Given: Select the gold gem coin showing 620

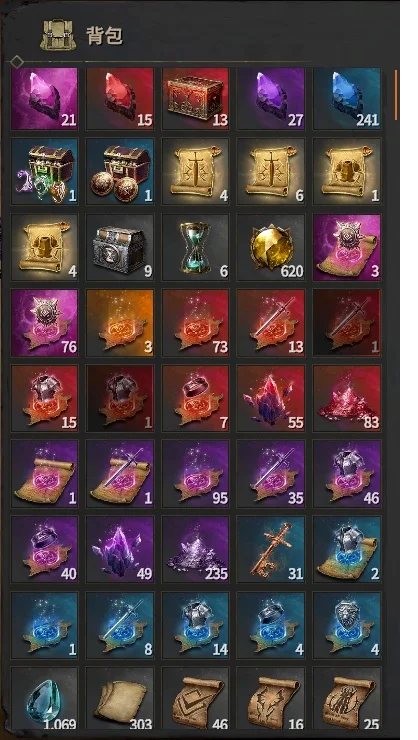Looking at the screenshot, I should pyautogui.click(x=271, y=248).
